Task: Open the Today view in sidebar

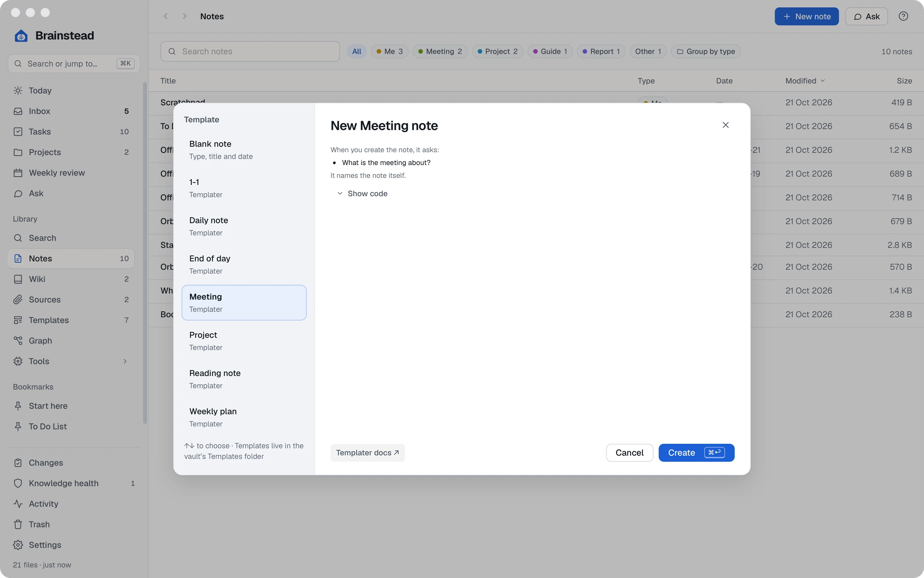Action: pyautogui.click(x=71, y=91)
